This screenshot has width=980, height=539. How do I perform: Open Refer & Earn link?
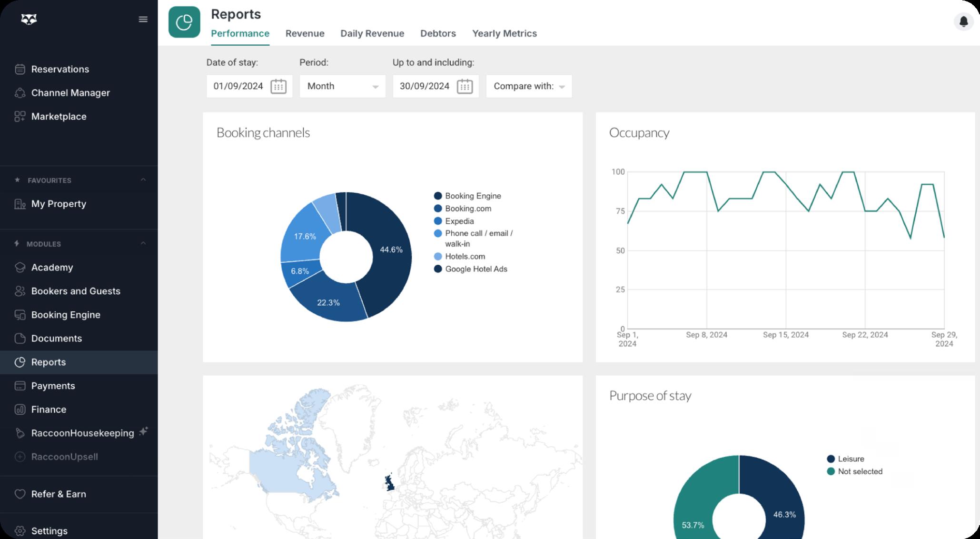click(59, 494)
